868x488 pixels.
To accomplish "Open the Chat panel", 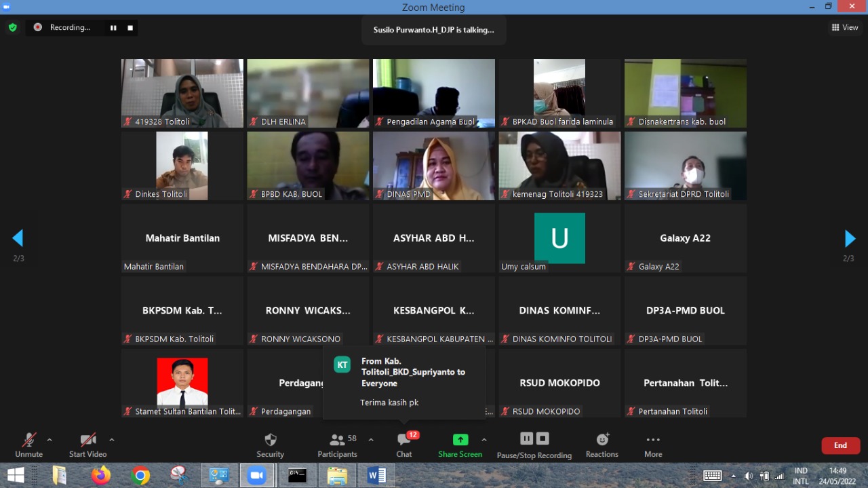I will [x=404, y=445].
